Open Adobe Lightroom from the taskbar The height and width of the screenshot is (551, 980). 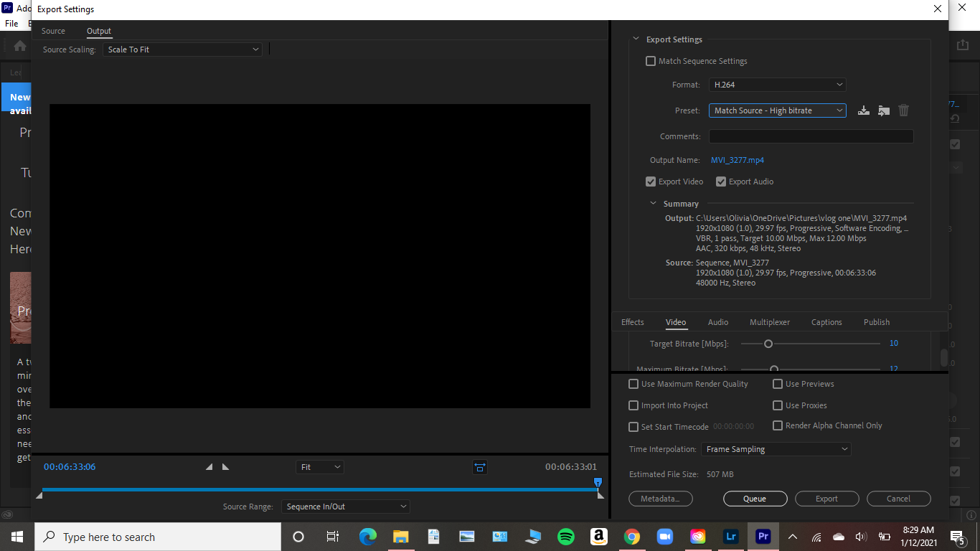point(730,536)
